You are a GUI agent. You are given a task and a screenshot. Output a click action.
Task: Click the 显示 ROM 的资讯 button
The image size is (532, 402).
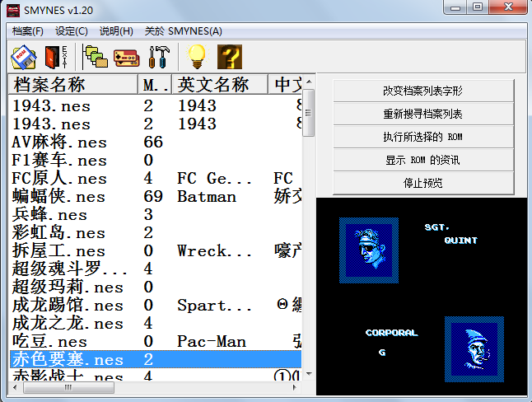pos(423,160)
